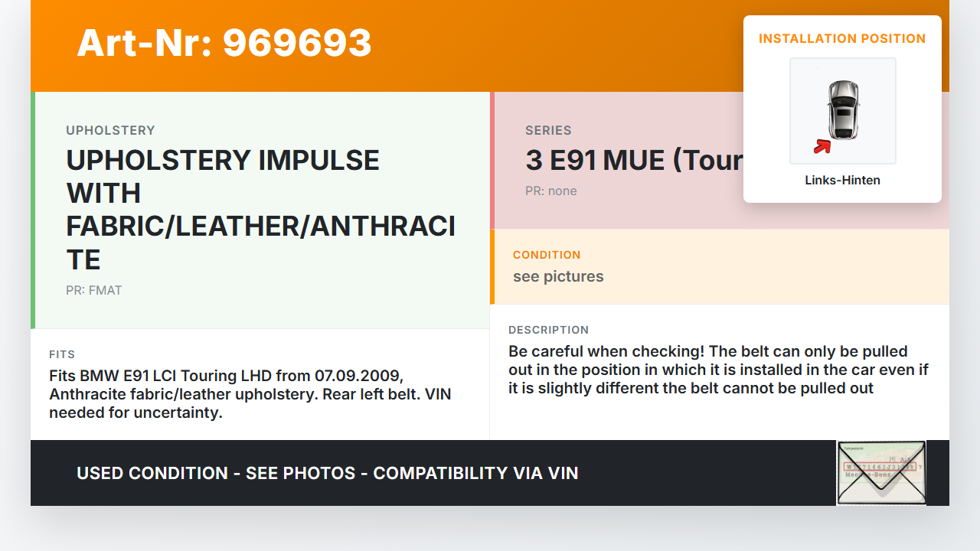980x551 pixels.
Task: Click the PR: FMAT code
Action: (x=93, y=290)
